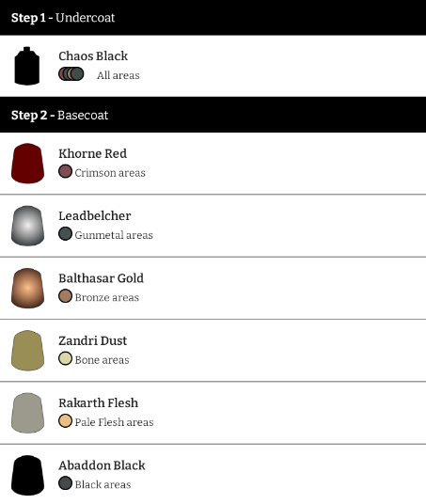Tap the Bronze areas color swatch

65,296
